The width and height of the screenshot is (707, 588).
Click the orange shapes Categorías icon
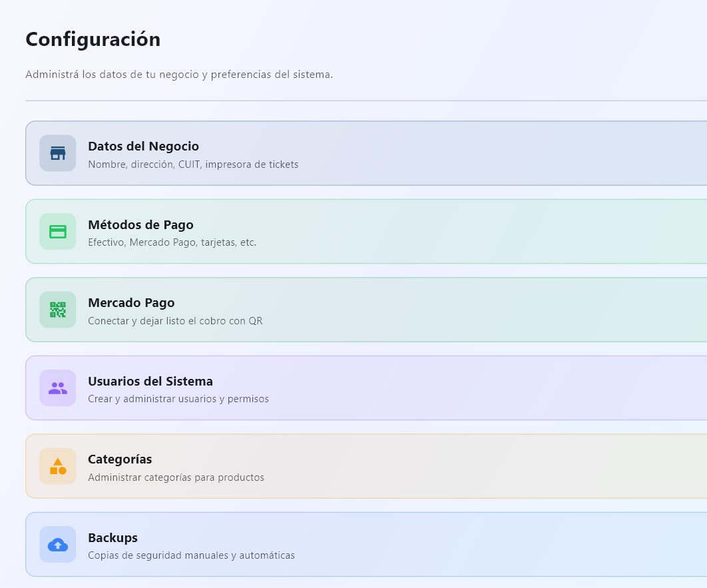58,466
